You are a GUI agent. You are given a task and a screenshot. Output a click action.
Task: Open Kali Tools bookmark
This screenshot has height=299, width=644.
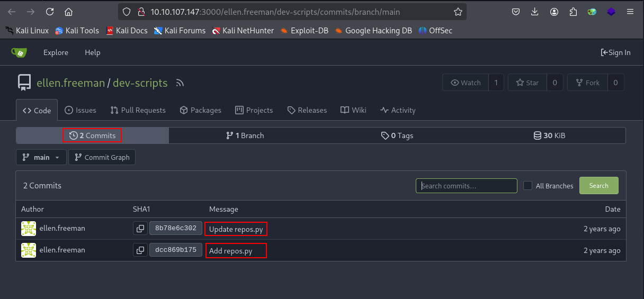(x=77, y=31)
